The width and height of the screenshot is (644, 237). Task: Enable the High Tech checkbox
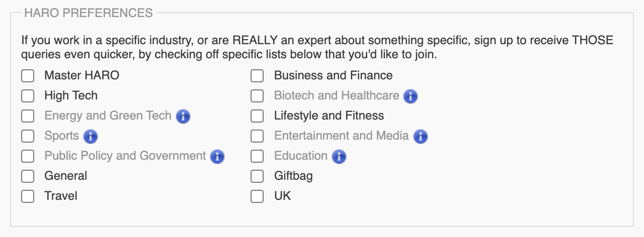(28, 96)
